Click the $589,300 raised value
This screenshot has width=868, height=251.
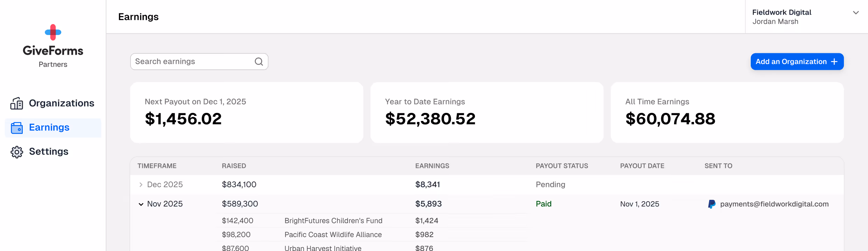pos(240,204)
